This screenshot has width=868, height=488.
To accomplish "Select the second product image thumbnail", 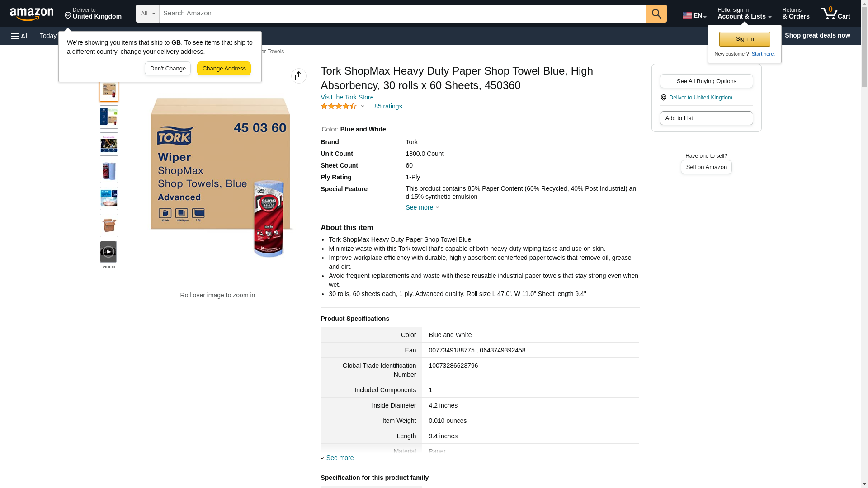I will pos(109,117).
